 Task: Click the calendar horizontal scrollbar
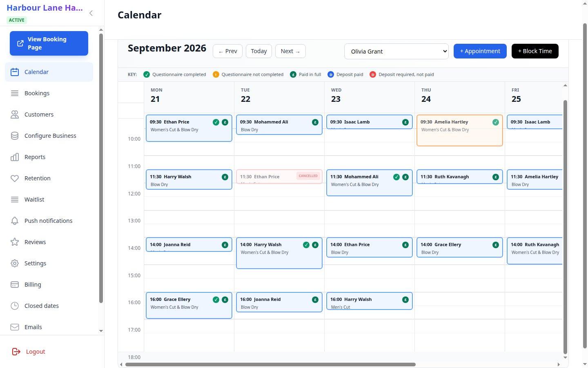(270, 364)
